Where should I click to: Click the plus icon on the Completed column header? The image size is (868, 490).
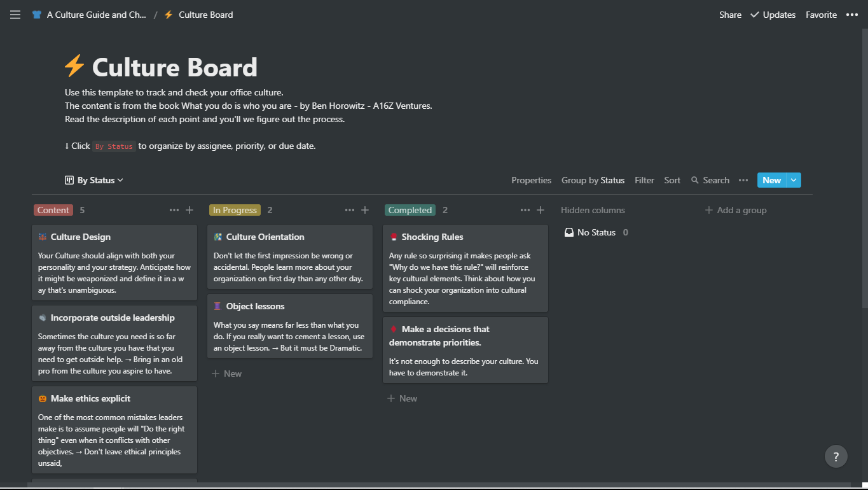540,209
